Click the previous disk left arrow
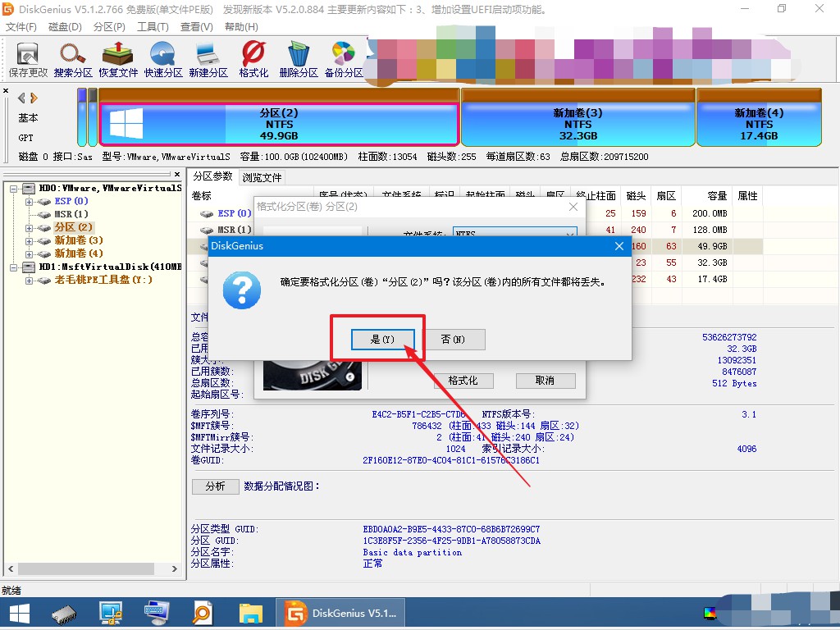Screen dimensions: 840x630 pyautogui.click(x=21, y=98)
